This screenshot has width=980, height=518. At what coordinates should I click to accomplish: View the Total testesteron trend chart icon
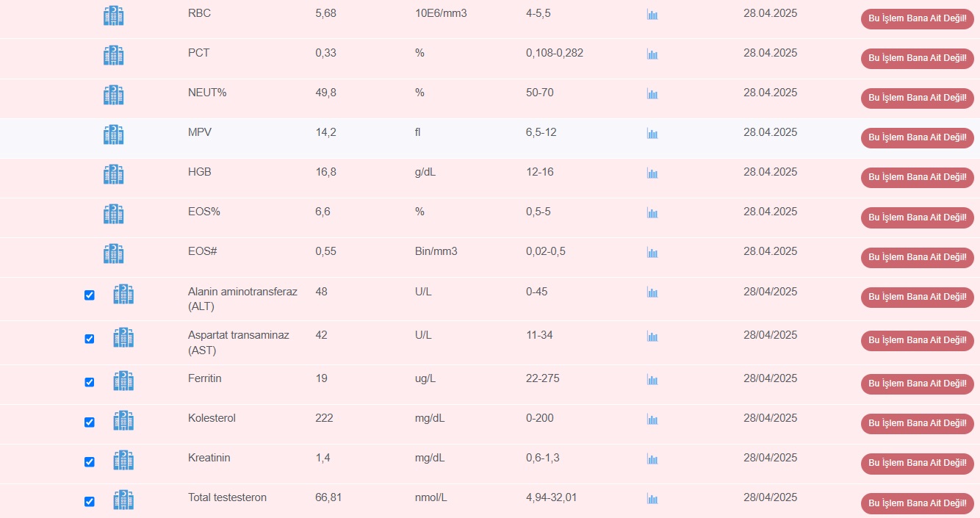point(652,499)
